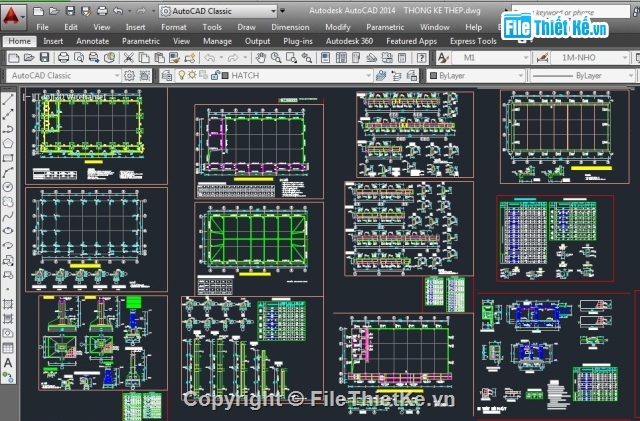The image size is (640, 421).
Task: Click Save As in the Quick Access toolbar
Action: pyautogui.click(x=86, y=11)
